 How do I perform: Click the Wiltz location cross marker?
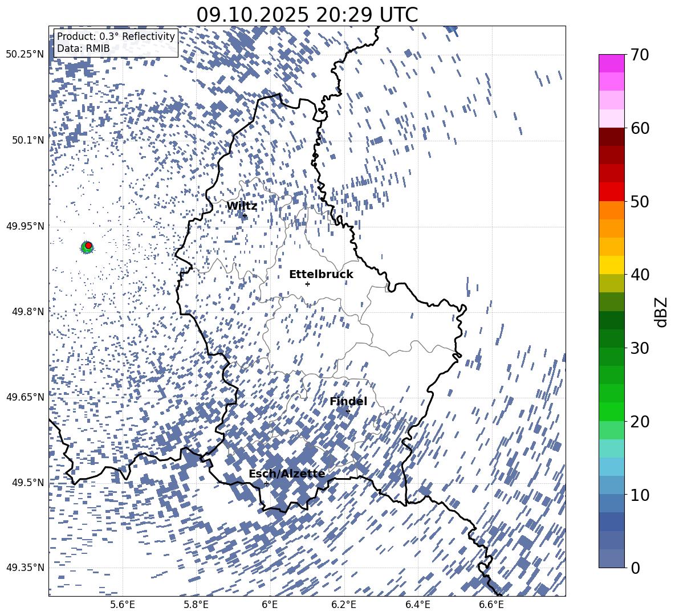[x=245, y=215]
